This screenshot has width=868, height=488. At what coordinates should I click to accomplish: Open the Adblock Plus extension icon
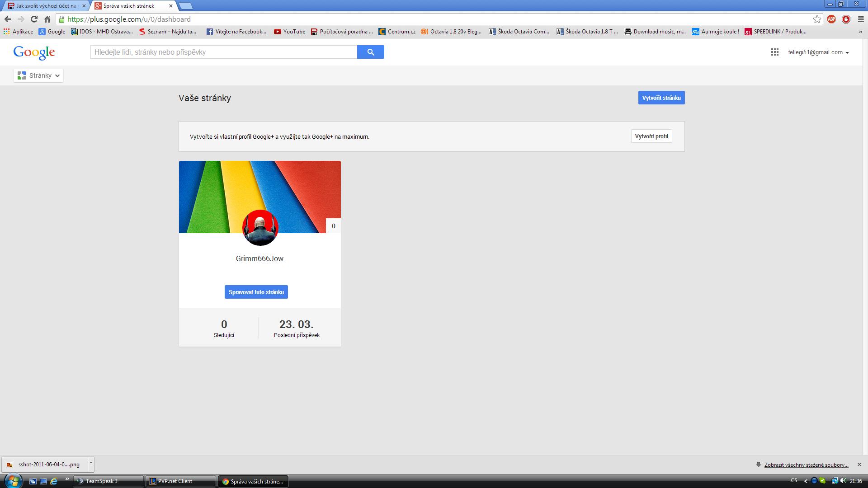click(831, 19)
